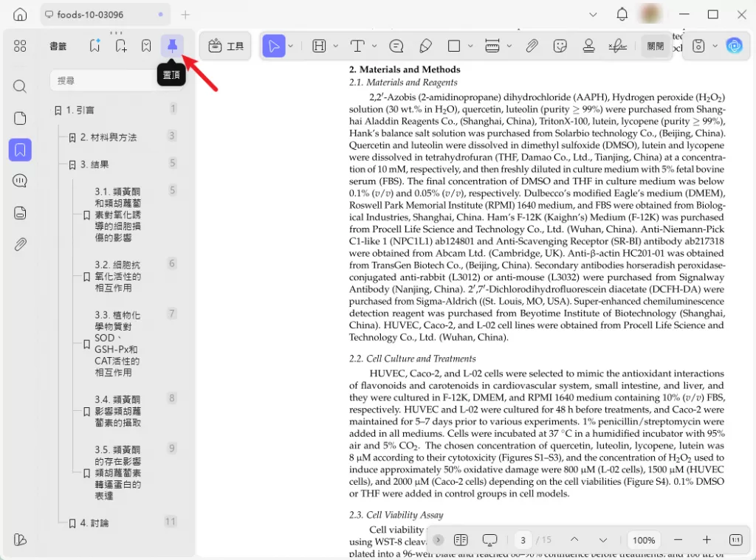
Task: Open the comments panel icon in sidebar
Action: [20, 181]
